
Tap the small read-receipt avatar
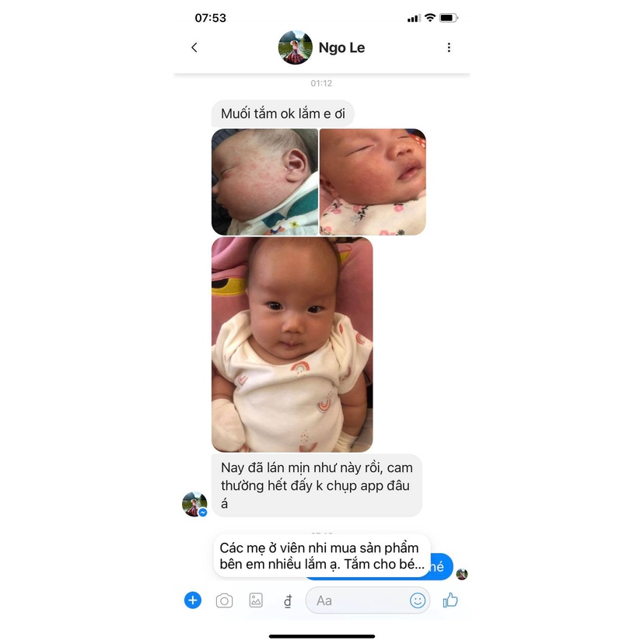pyautogui.click(x=462, y=574)
